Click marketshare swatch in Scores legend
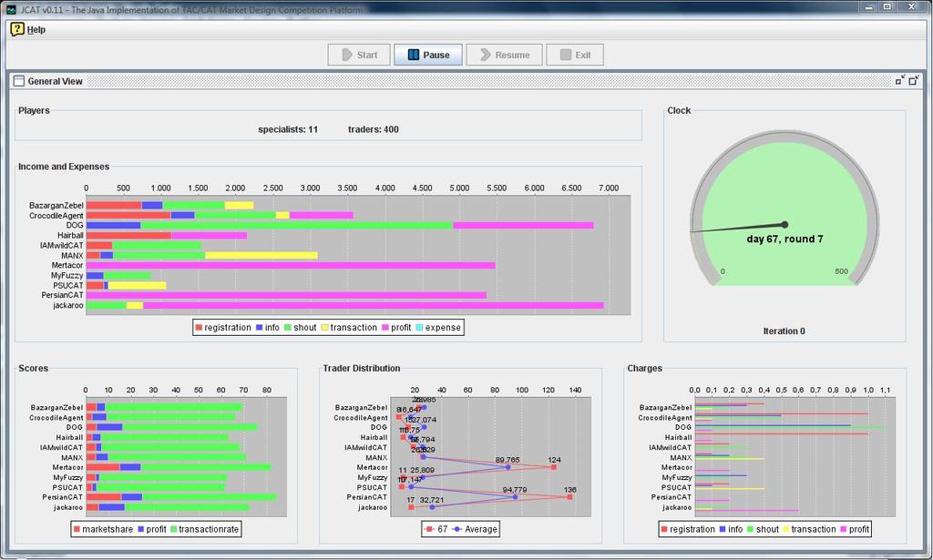This screenshot has height=560, width=933. tap(77, 529)
